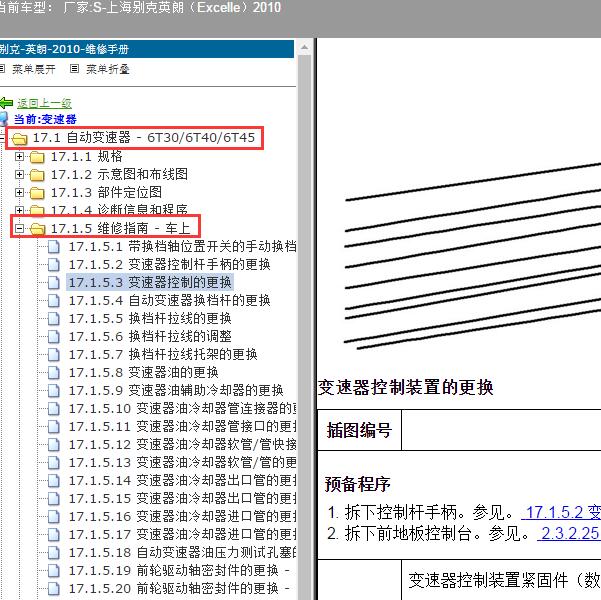Click the folder icon of 17.1.5 维修指南

click(x=38, y=229)
